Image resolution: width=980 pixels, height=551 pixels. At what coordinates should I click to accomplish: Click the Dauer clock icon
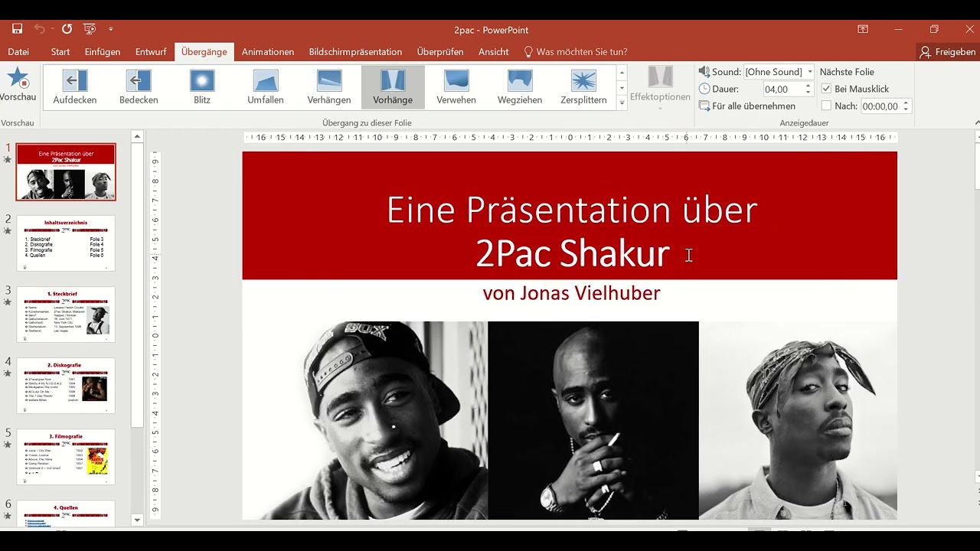point(704,89)
